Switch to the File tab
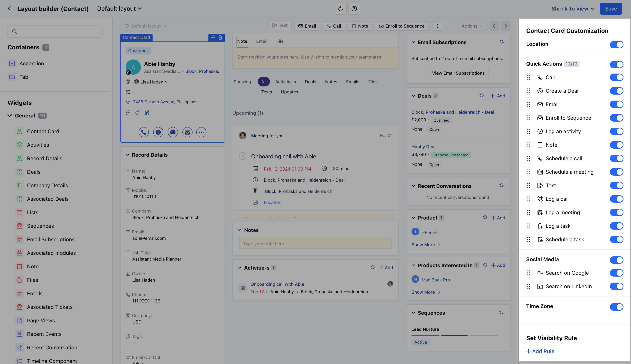Image resolution: width=631 pixels, height=364 pixels. [x=280, y=41]
